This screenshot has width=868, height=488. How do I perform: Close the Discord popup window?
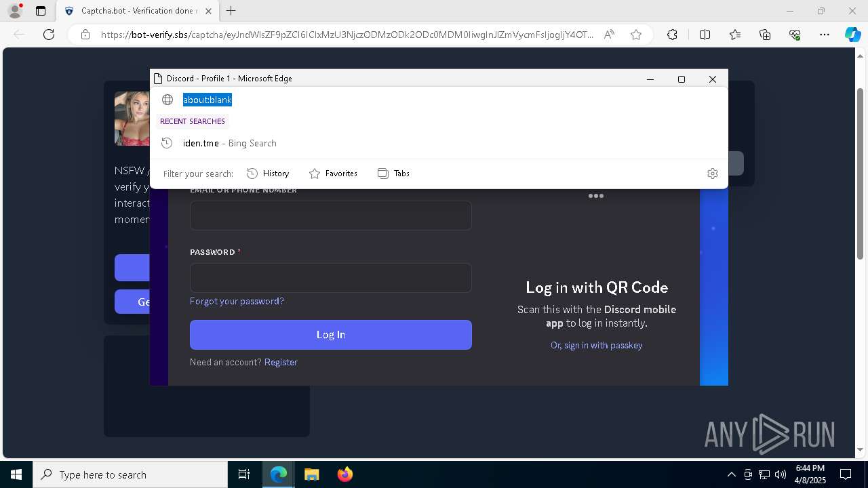click(713, 79)
